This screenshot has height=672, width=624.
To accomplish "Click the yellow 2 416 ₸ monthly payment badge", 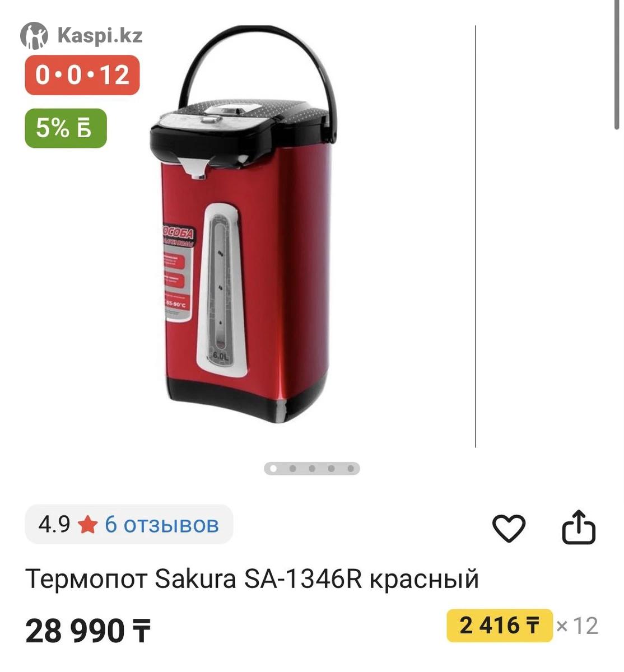I will 500,625.
